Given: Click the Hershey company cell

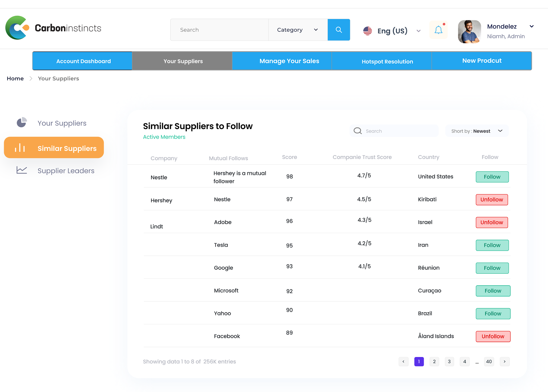Looking at the screenshot, I should pos(161,200).
